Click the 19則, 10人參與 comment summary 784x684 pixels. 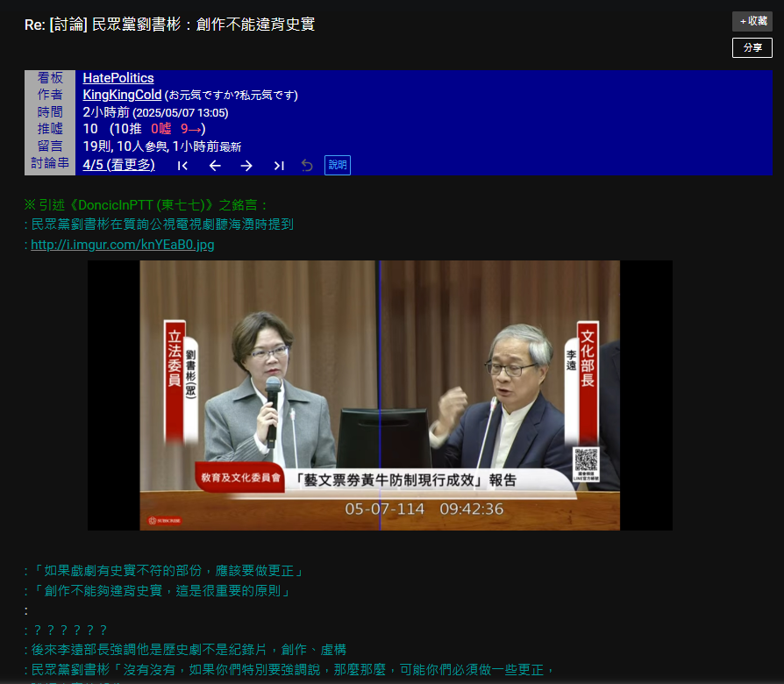click(x=162, y=146)
